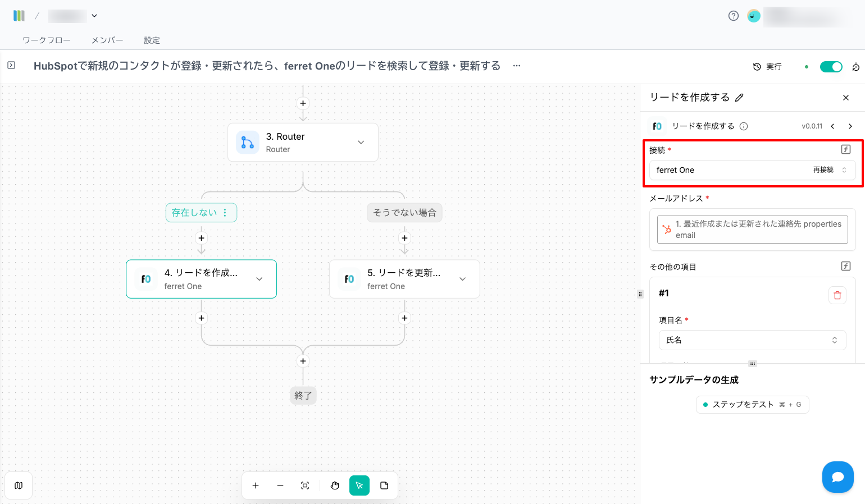Click the 再接続 link
The width and height of the screenshot is (865, 504).
point(823,170)
